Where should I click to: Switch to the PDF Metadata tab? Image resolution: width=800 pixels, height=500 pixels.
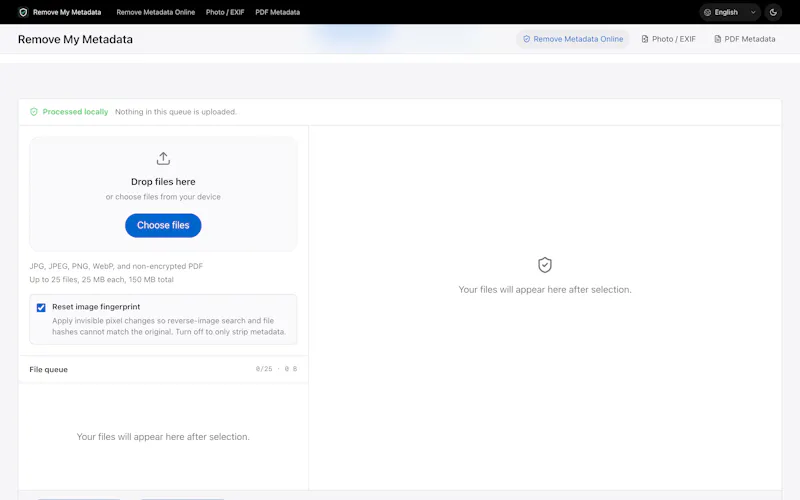[x=744, y=39]
